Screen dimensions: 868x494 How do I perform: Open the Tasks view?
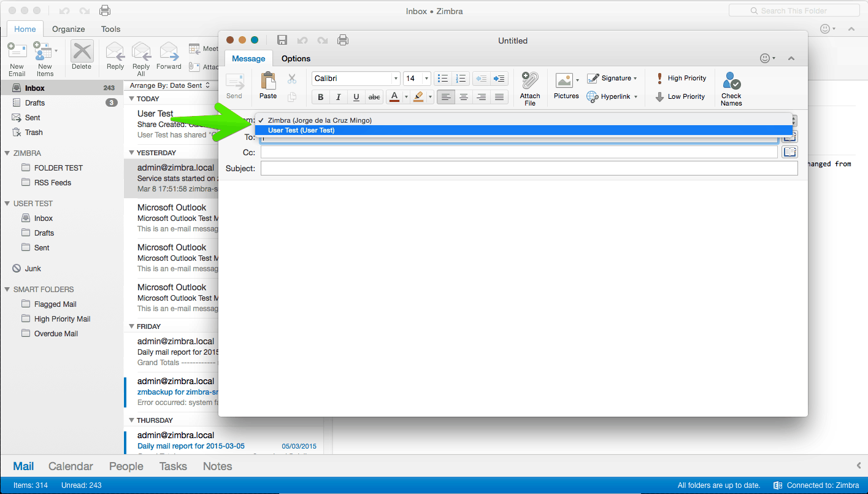tap(173, 466)
